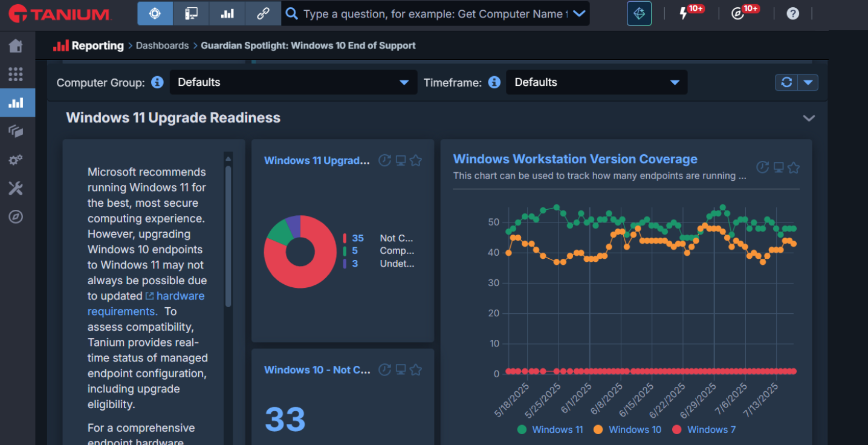The width and height of the screenshot is (868, 445).
Task: Go to Home in the left sidebar
Action: 16,46
